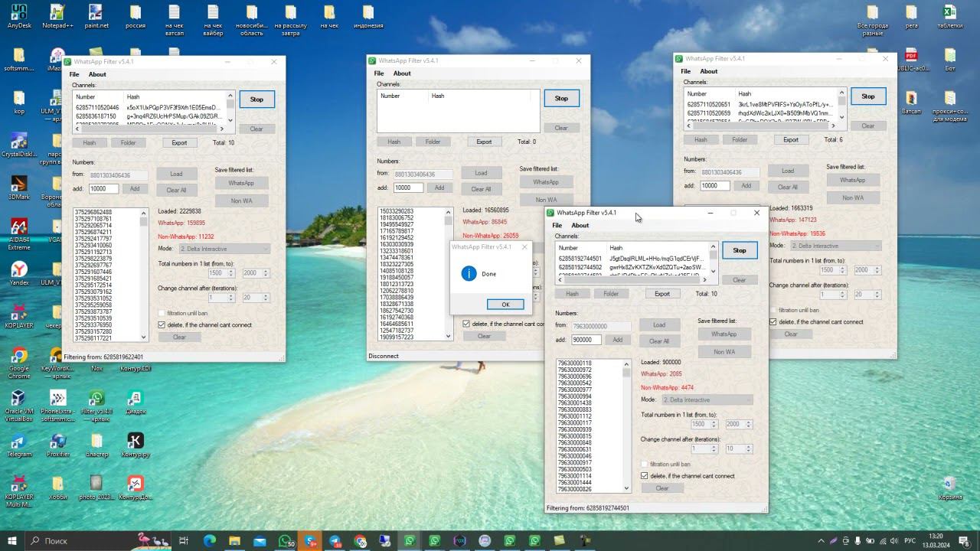Select the Proxifier desktop shortcut
The width and height of the screenshot is (980, 551).
(57, 445)
